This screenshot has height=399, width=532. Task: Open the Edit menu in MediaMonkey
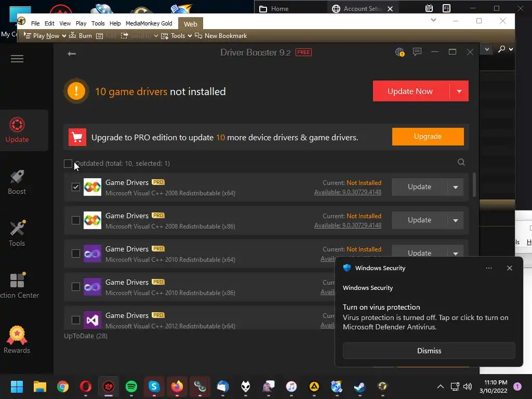click(49, 23)
